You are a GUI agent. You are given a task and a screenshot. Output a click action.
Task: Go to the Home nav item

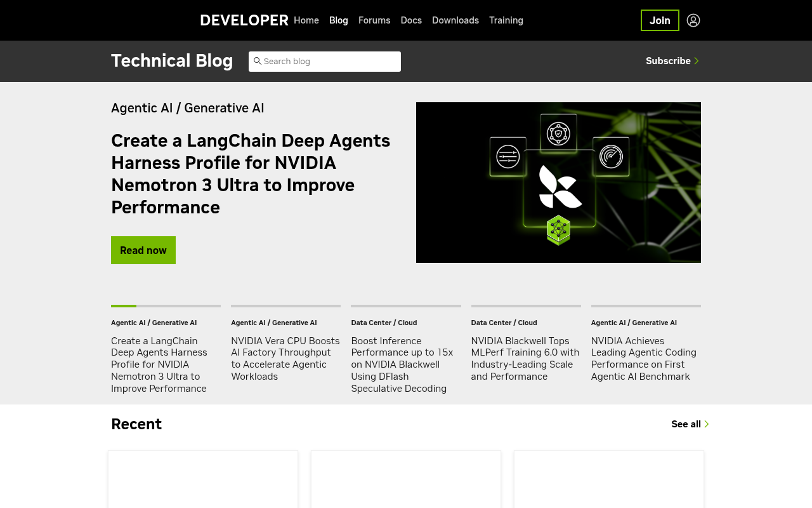tap(306, 20)
